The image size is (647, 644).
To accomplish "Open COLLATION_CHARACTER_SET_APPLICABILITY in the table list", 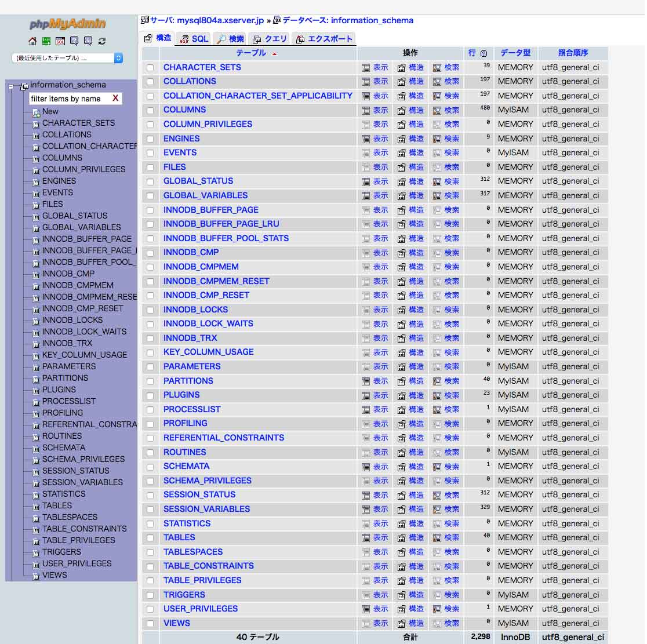I will tap(258, 96).
